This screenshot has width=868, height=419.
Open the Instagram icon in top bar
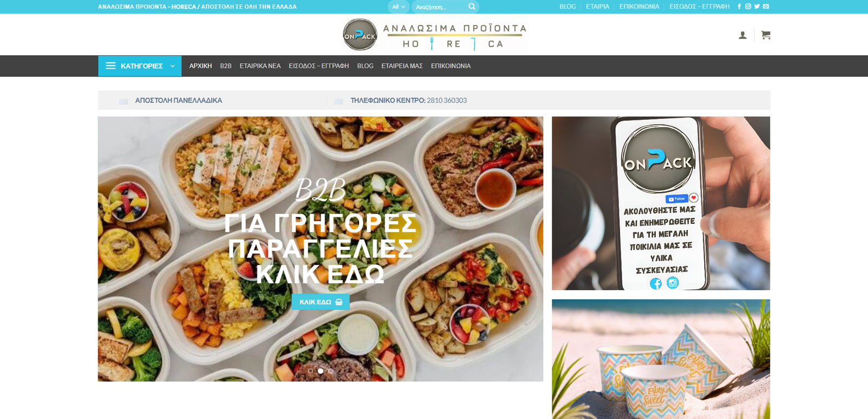coord(748,7)
